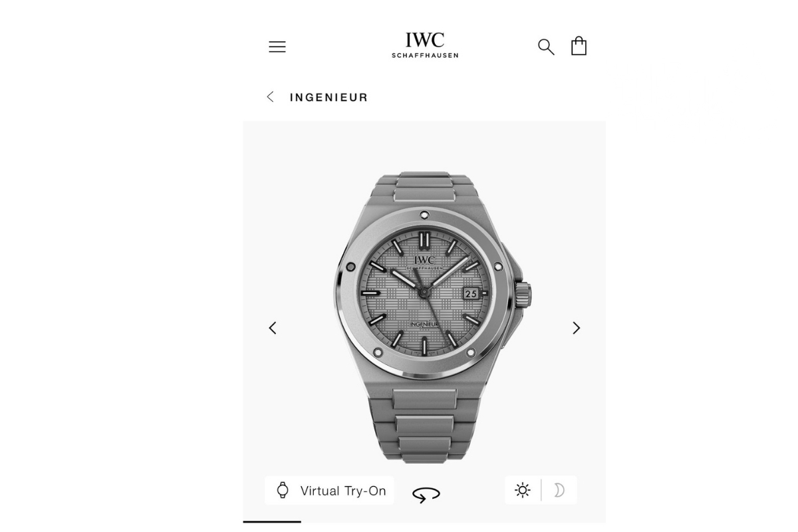Image resolution: width=798 pixels, height=532 pixels.
Task: Select the INGENIEUR collection label
Action: [x=329, y=97]
